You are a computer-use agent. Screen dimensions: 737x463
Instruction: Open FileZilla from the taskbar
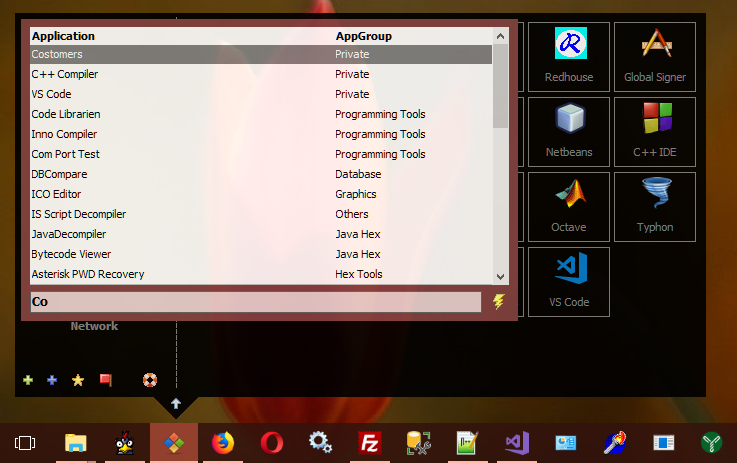369,443
